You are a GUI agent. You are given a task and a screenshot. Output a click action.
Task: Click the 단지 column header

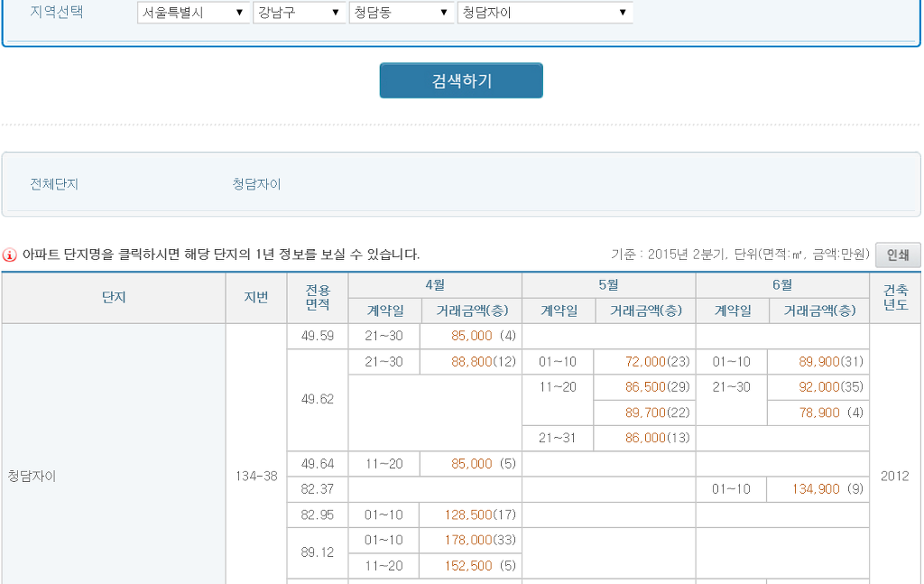[x=114, y=298]
